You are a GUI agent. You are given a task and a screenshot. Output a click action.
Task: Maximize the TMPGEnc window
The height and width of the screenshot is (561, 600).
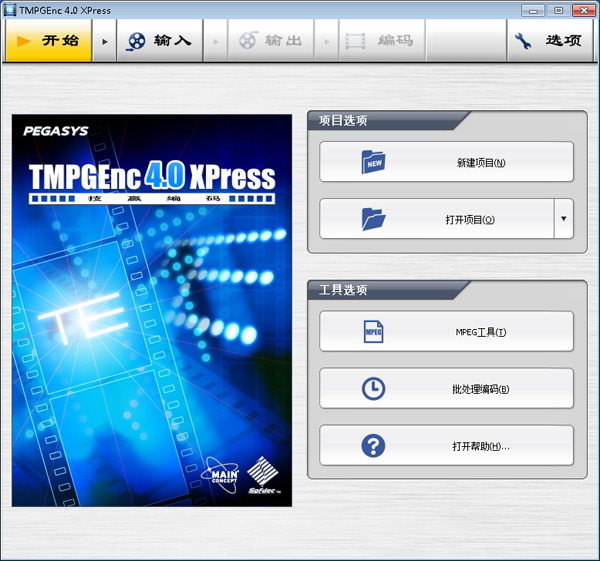(558, 11)
